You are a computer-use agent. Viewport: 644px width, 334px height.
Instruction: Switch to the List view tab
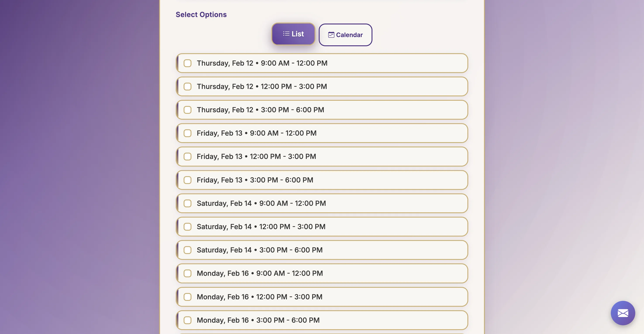tap(293, 34)
